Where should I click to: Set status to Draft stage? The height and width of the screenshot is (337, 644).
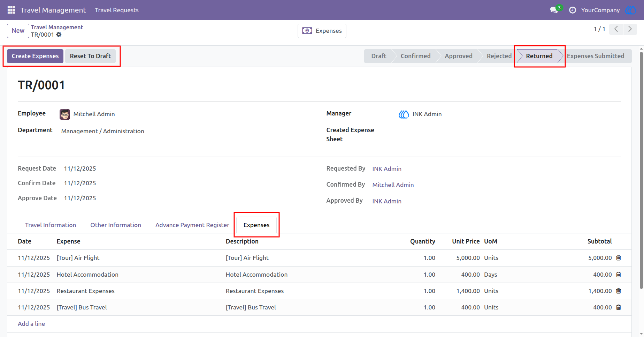coord(378,56)
